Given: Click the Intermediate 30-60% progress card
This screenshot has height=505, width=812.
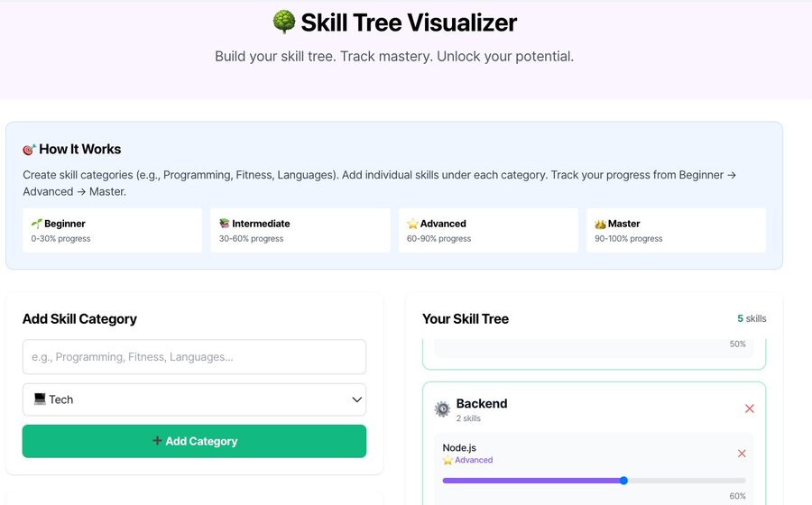Looking at the screenshot, I should pos(300,230).
